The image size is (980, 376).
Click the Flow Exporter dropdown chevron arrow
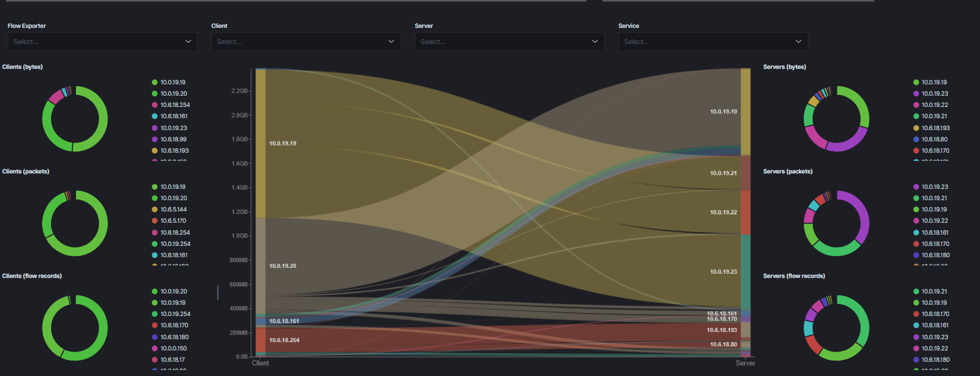(188, 42)
